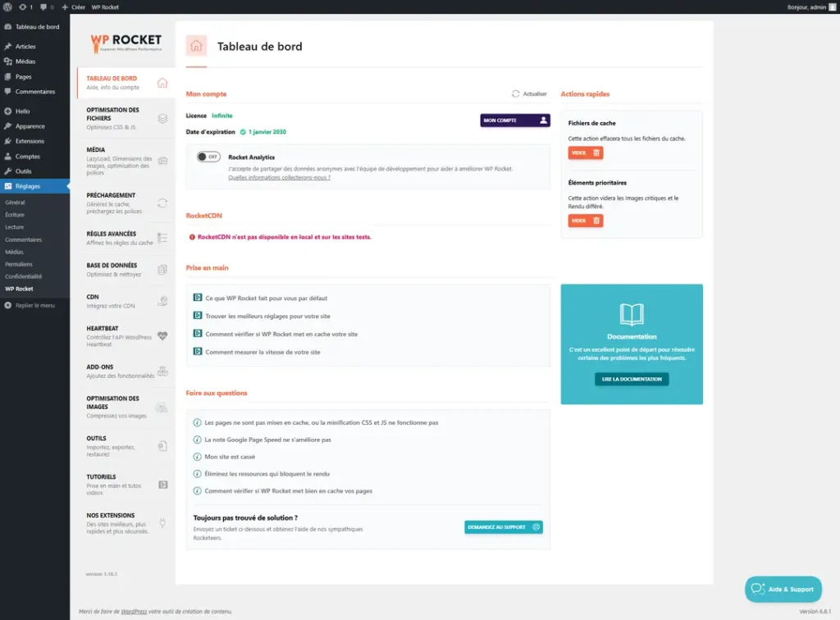Open WP Rocket admin bar menu
Screen dimensions: 840x620
tap(105, 7)
